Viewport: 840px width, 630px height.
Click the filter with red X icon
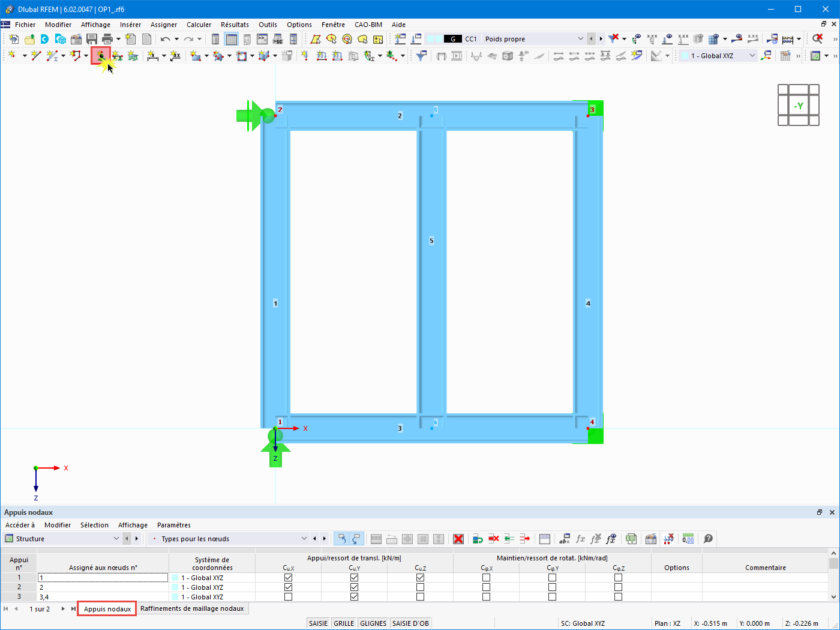coord(613,39)
